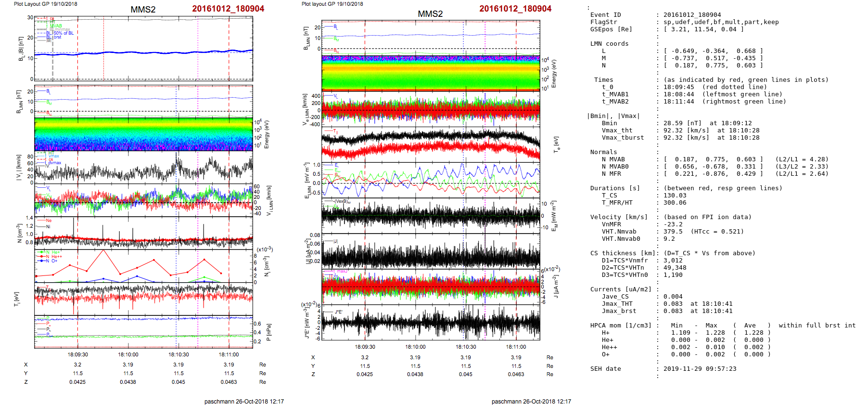Select the SEH date timestamp
Image resolution: width=868 pixels, height=405 pixels.
(x=700, y=369)
